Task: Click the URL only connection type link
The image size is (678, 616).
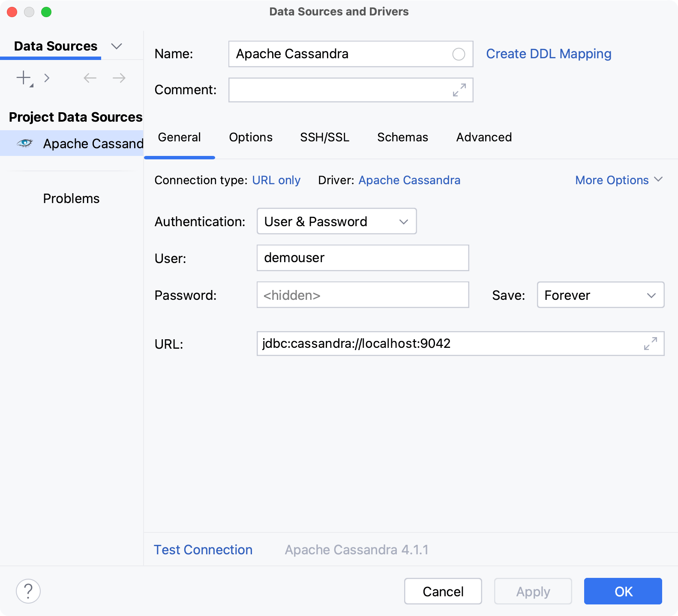Action: click(276, 180)
